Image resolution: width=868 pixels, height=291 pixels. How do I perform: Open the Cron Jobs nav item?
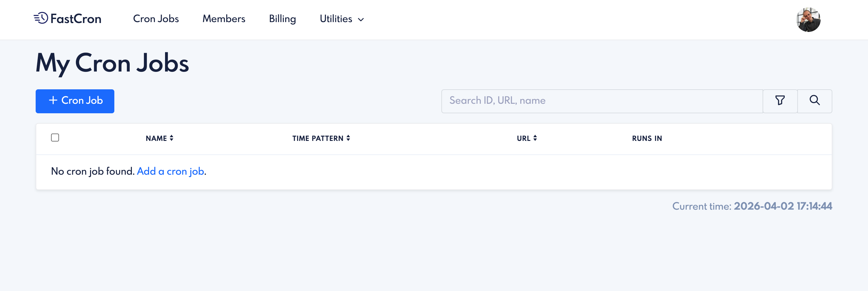tap(156, 19)
